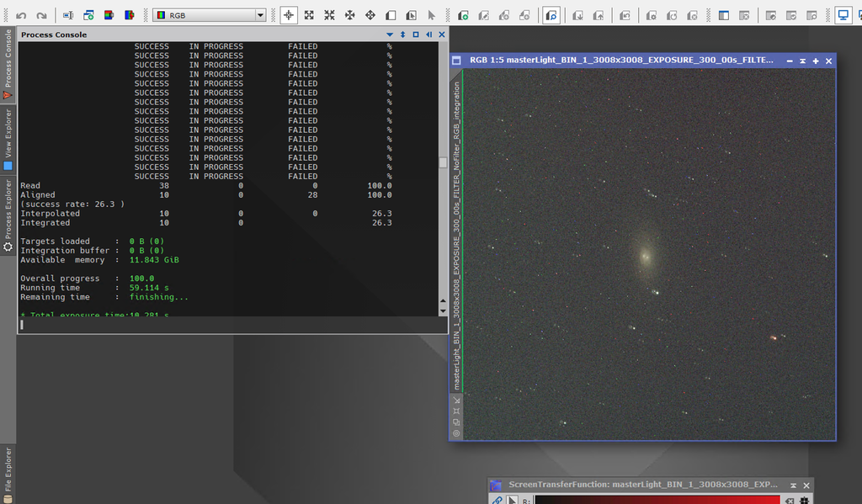Close the Process Console panel
862x504 pixels.
click(x=441, y=34)
